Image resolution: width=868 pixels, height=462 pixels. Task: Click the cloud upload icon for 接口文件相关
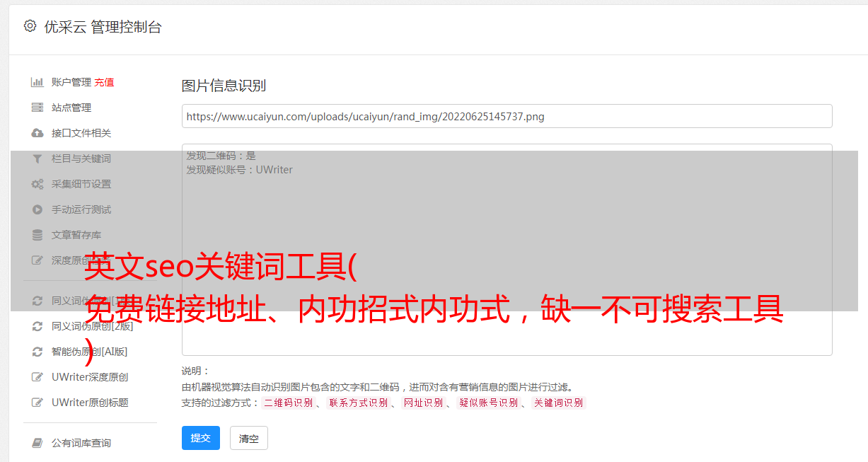[x=37, y=133]
